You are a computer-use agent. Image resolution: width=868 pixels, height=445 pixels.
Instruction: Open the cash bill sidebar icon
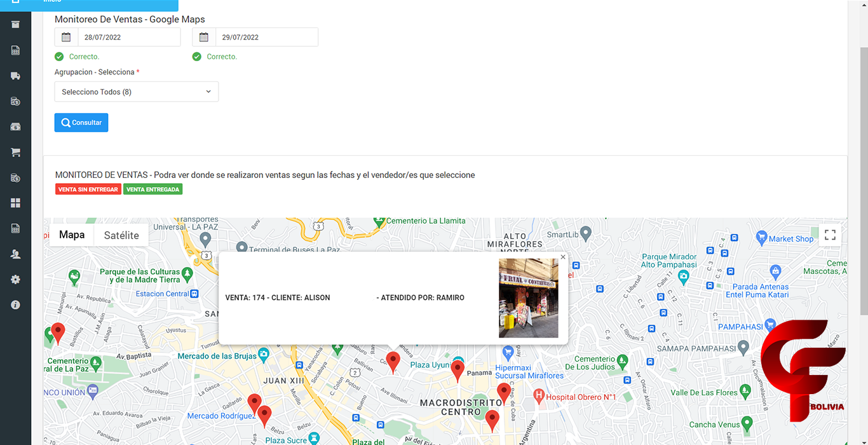tap(15, 127)
